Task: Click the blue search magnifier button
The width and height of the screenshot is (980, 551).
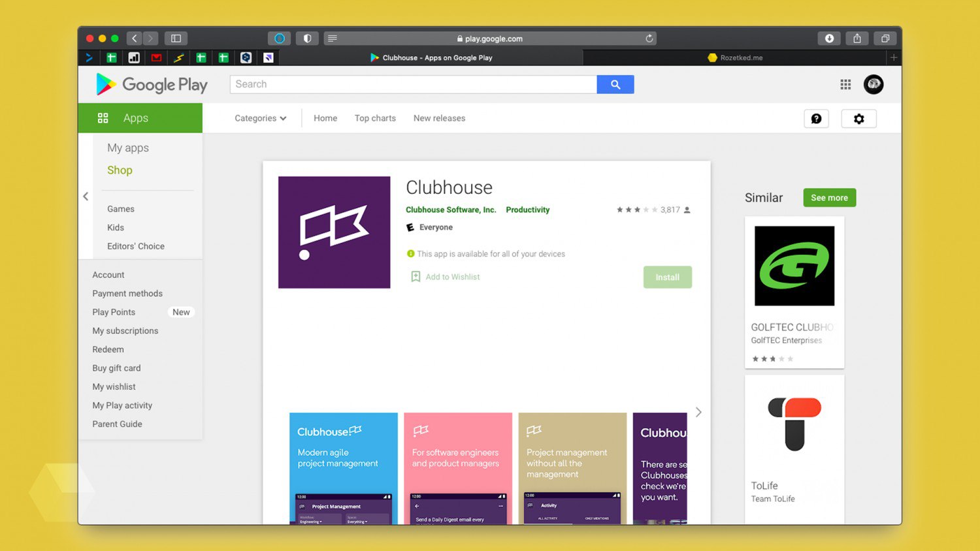Action: [615, 84]
